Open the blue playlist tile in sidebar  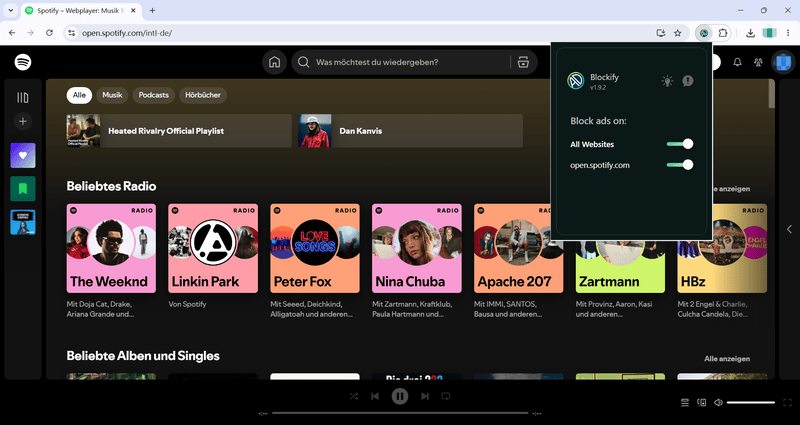tap(23, 222)
